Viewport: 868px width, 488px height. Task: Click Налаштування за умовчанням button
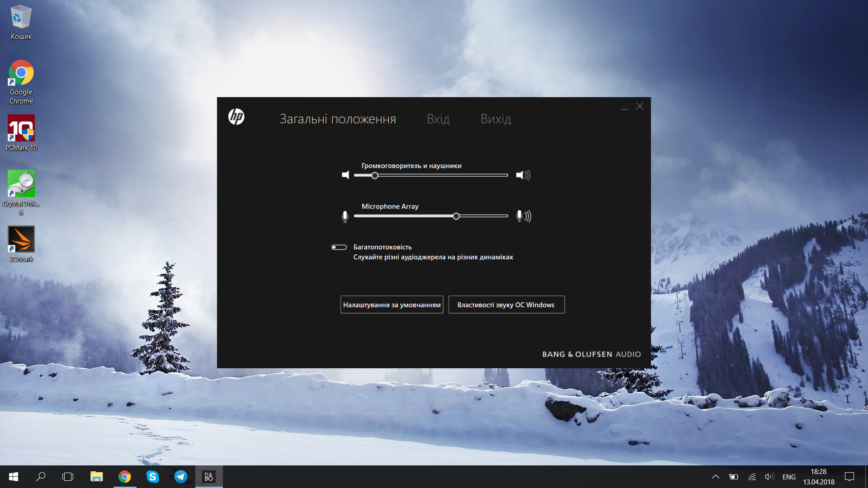pos(392,305)
